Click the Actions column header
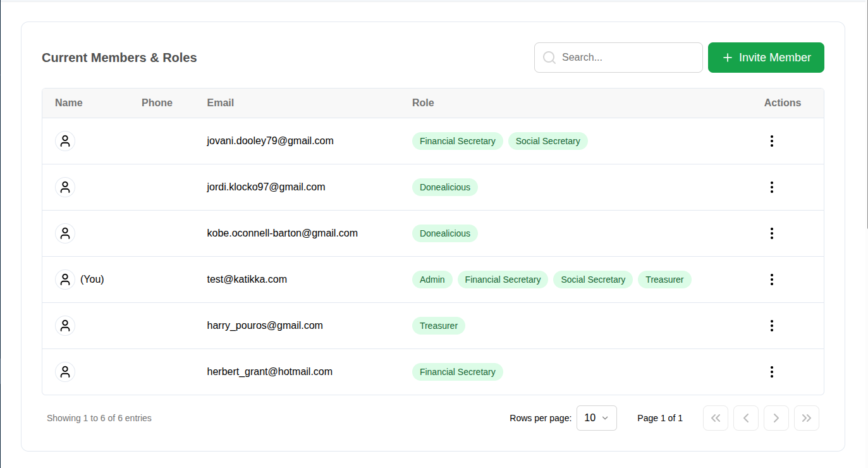This screenshot has width=868, height=468. [x=783, y=103]
